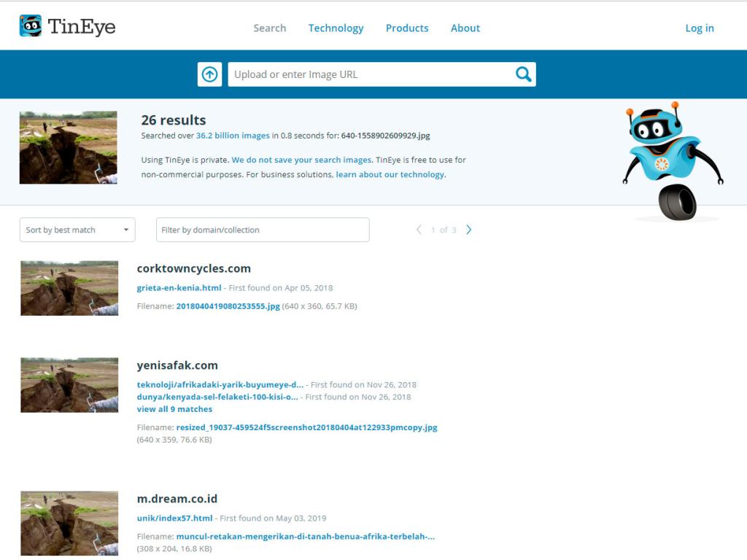Click the yenisafak.com domain heading
747x560 pixels.
point(177,365)
